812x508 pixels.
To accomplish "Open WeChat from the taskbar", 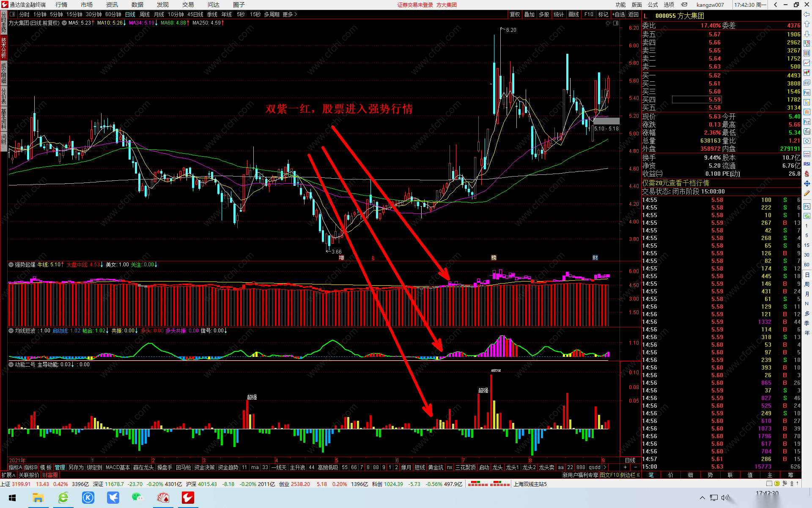I will pyautogui.click(x=137, y=497).
